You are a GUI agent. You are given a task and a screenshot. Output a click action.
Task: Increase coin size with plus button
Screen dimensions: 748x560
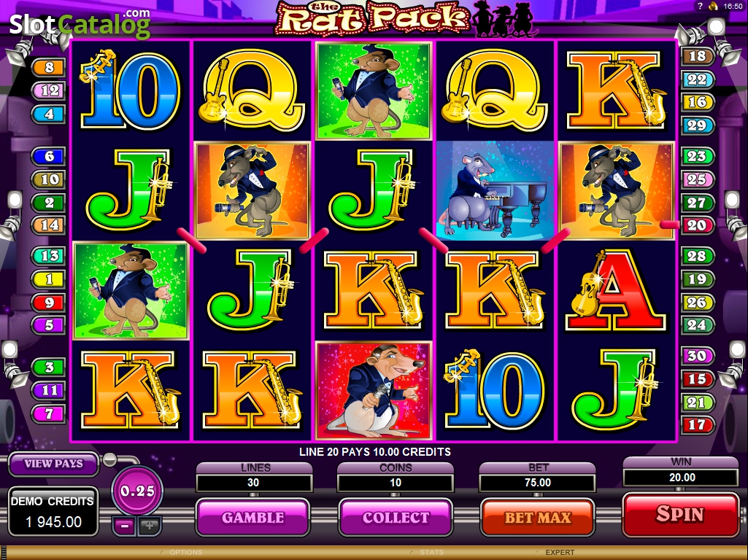point(150,526)
